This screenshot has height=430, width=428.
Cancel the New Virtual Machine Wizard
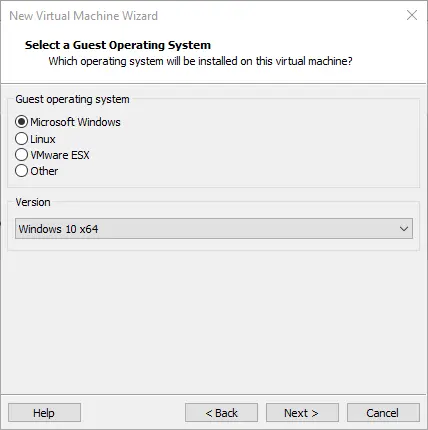(383, 413)
